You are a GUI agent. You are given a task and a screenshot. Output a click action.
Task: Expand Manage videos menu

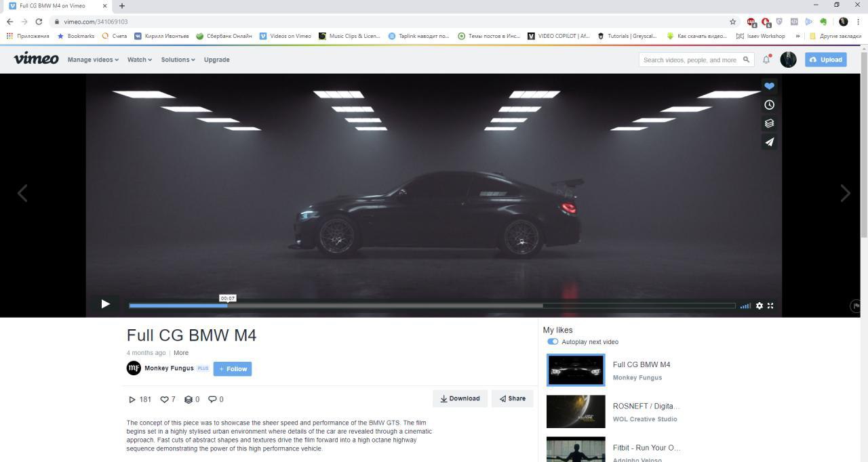(93, 60)
